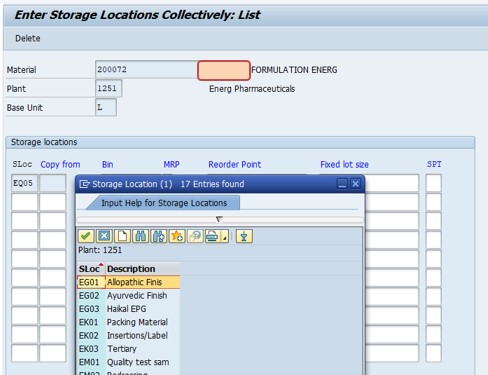Select EK02 Insertions/Label row
The image size is (488, 375).
[x=129, y=335]
